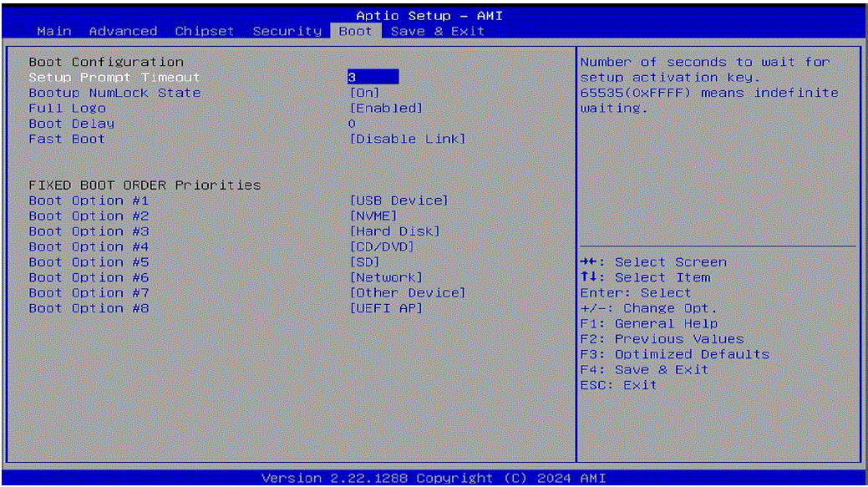Viewport: 868px width, 487px height.
Task: Select Boot Option #3 label
Action: click(x=89, y=231)
